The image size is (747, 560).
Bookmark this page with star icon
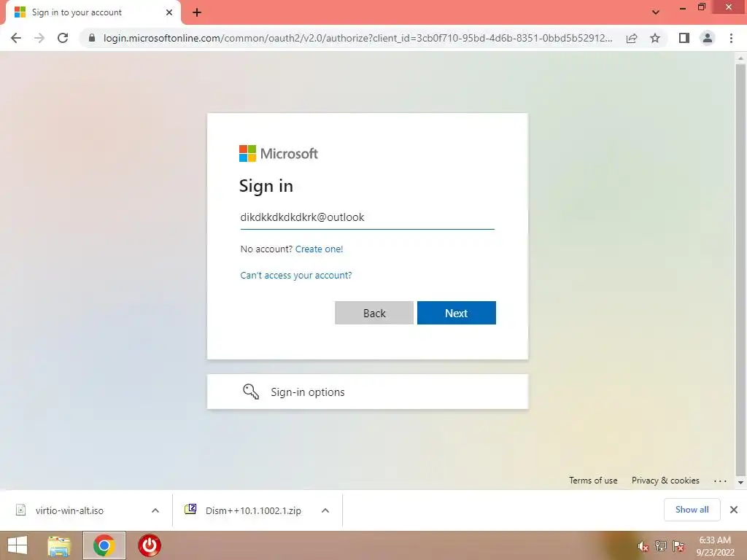(655, 38)
